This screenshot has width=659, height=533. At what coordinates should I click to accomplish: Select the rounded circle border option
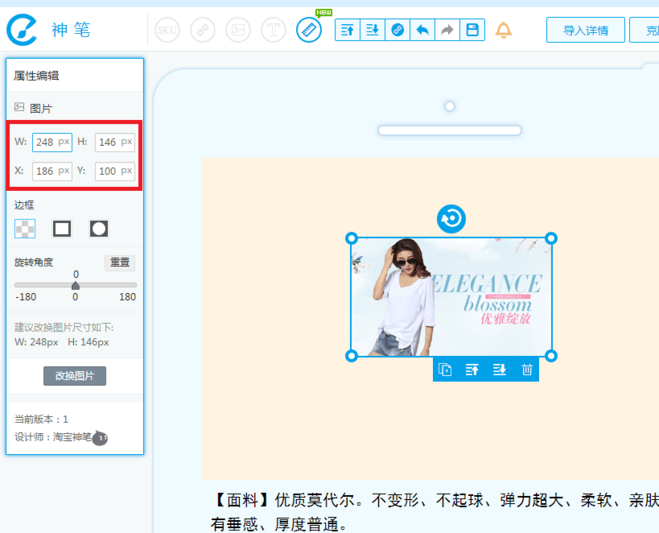99,229
